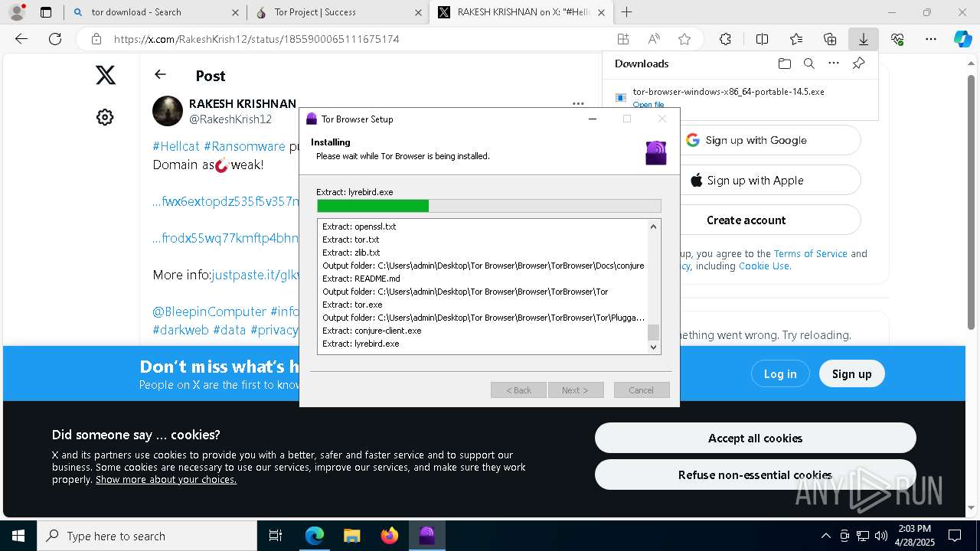Open the frodx55wq77kmftp4bhn link

225,238
